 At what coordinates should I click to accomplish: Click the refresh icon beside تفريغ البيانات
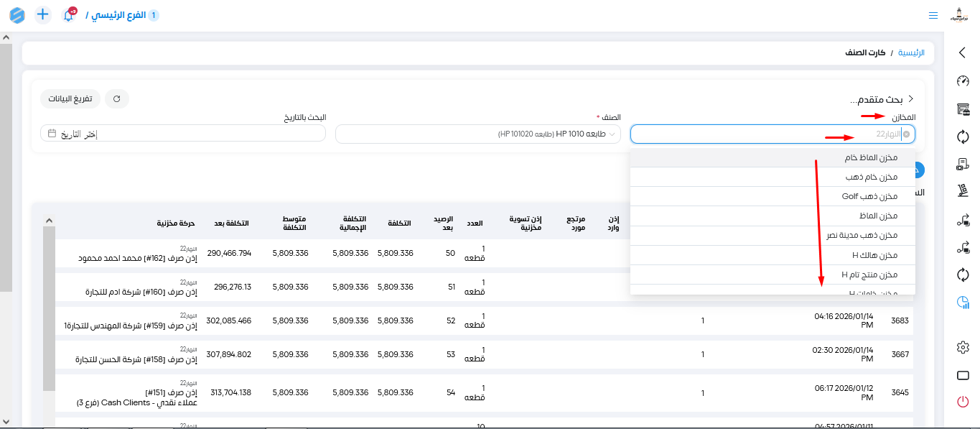(x=116, y=98)
